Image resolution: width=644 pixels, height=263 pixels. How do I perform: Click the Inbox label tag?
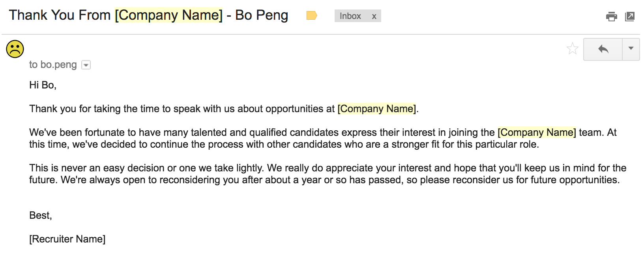click(350, 16)
